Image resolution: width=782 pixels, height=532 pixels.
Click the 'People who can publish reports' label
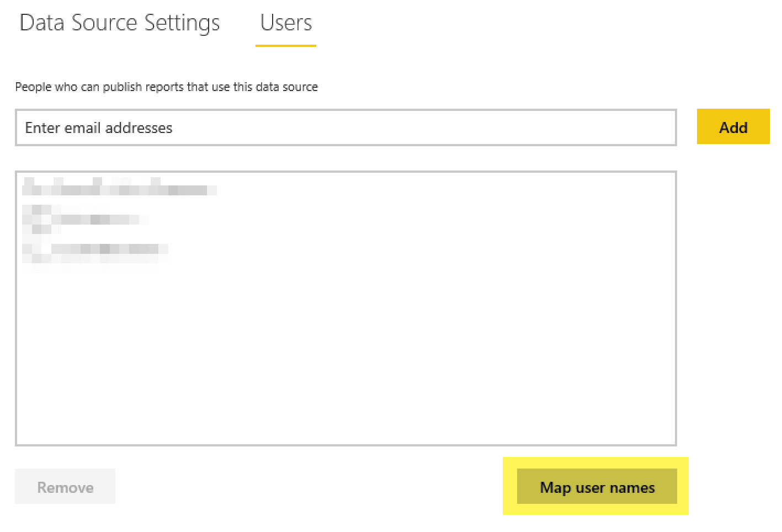[x=166, y=87]
